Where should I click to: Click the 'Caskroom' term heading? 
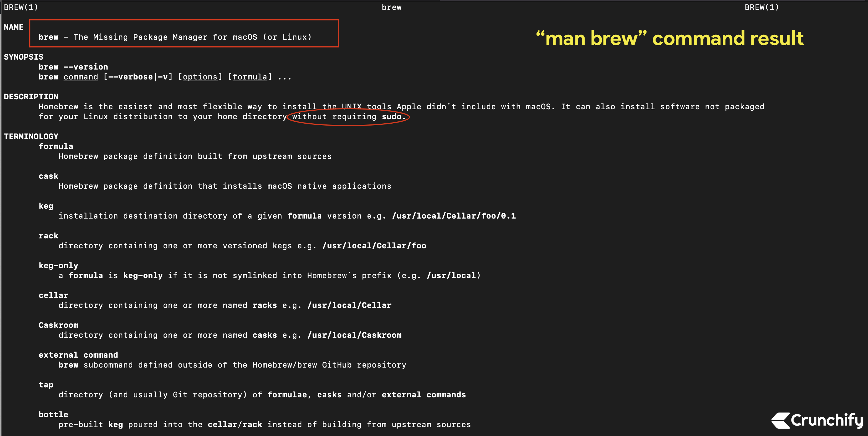click(58, 325)
